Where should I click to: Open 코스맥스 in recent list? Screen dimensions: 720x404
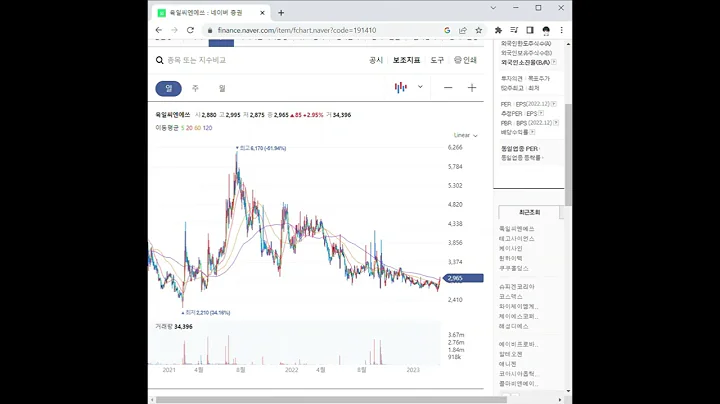pos(511,297)
